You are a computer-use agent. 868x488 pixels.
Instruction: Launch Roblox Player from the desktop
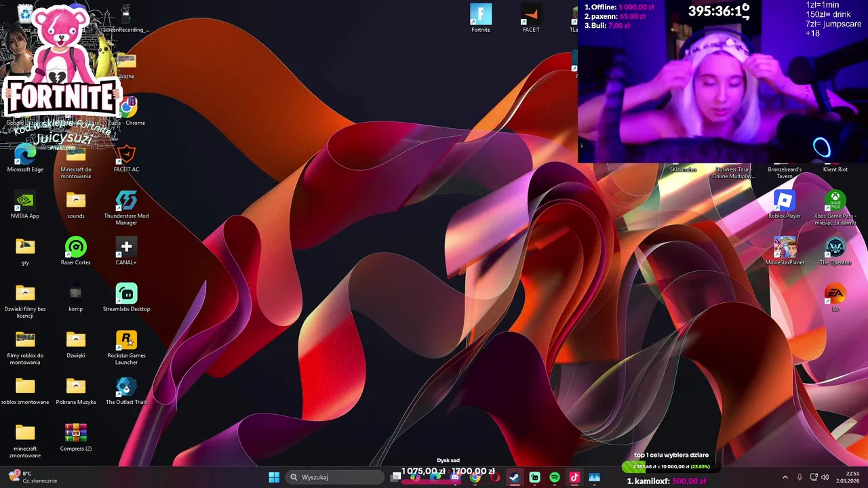785,205
